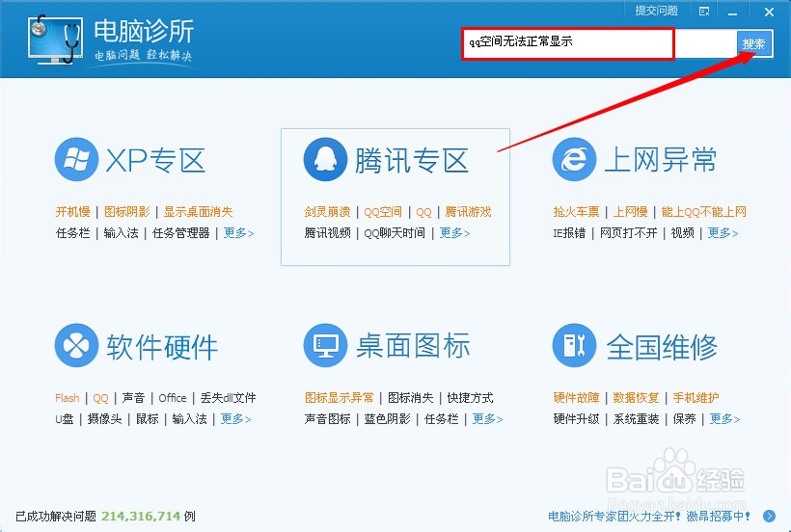Open the 全国维修 heading
The image size is (791, 532).
(662, 346)
